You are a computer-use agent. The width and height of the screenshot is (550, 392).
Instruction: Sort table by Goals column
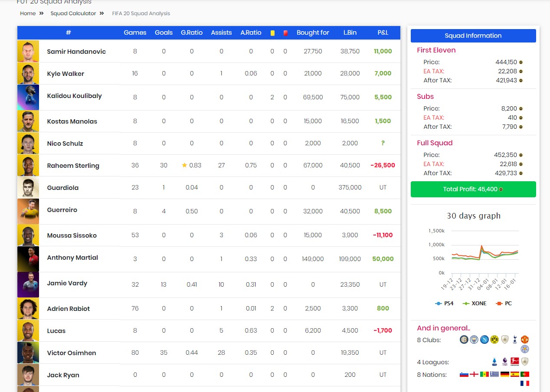click(x=164, y=33)
